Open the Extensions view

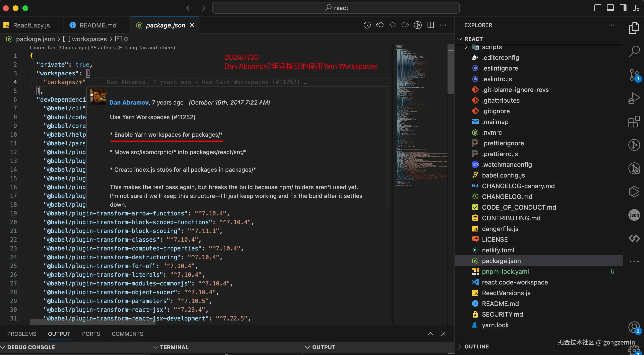634,122
